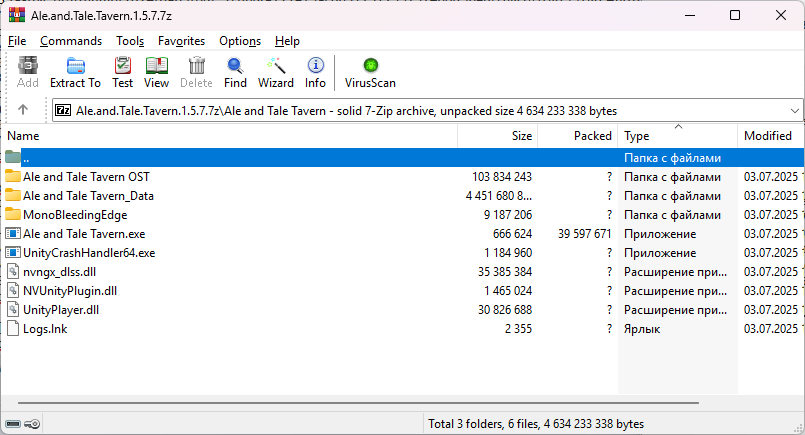
Task: Select file name 'NVUnityPlugin.dll'
Action: pos(70,291)
